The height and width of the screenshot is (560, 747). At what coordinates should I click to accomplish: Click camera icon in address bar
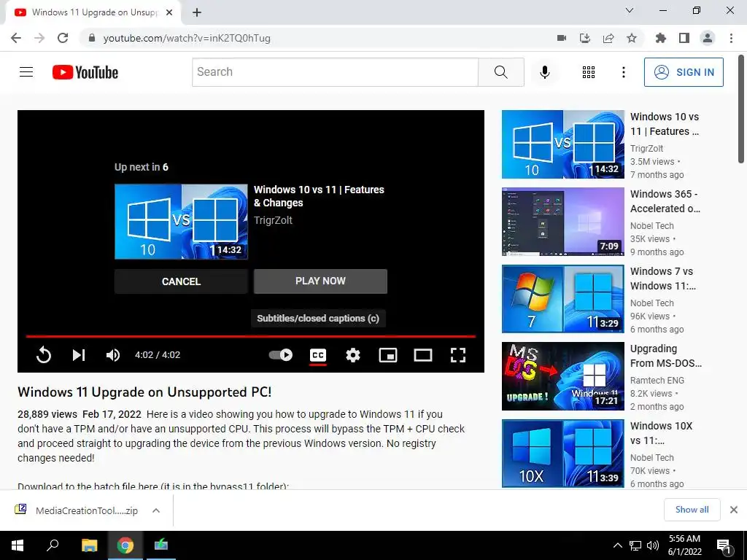pyautogui.click(x=562, y=38)
